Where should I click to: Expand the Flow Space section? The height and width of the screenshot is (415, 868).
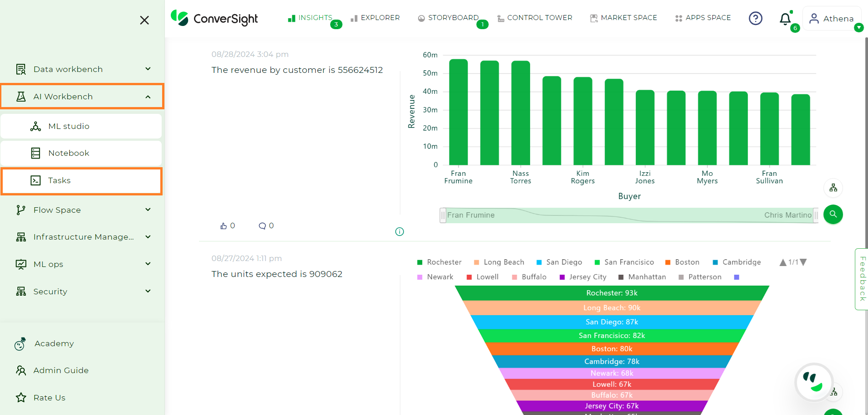(82, 210)
